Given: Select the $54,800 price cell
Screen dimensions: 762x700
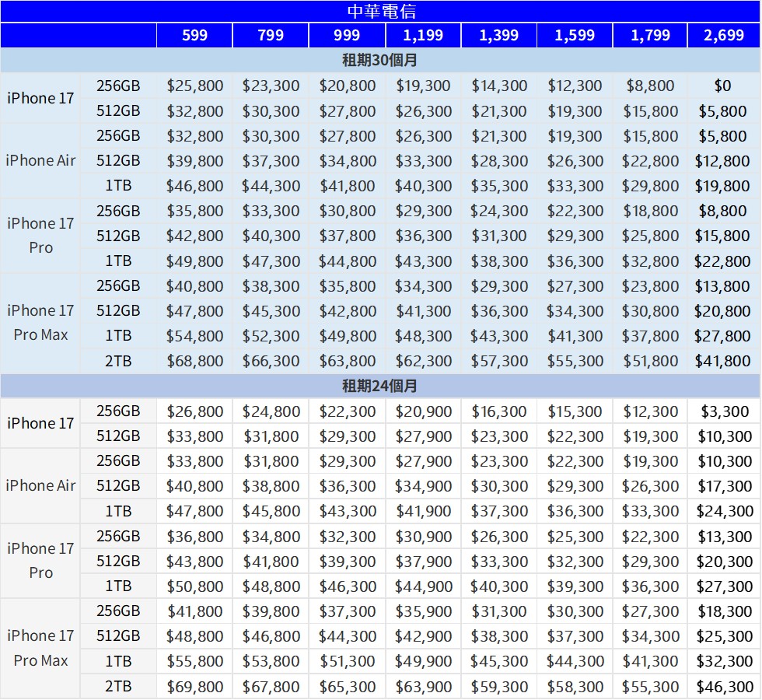Looking at the screenshot, I should point(194,336).
